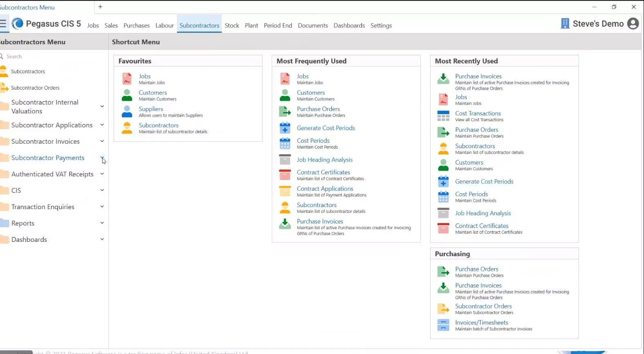Screen dimensions: 644x354
Task: Open the Labour top menu
Action: pyautogui.click(x=164, y=25)
